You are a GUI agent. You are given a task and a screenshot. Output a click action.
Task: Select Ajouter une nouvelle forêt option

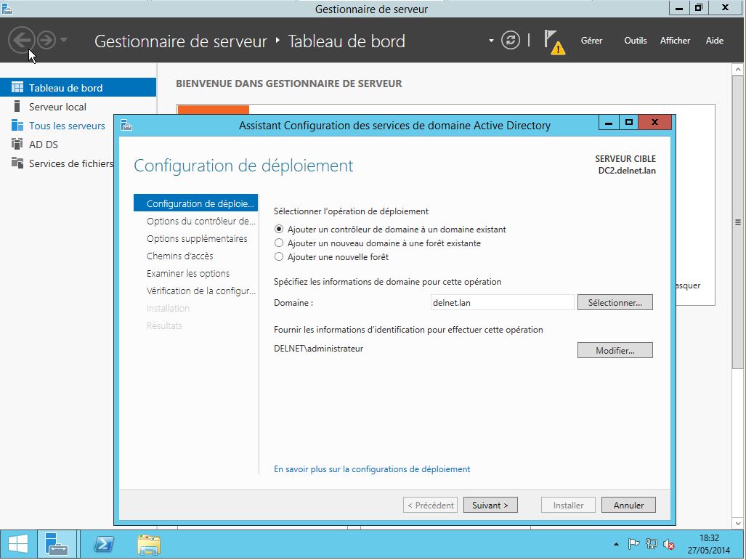pyautogui.click(x=332, y=257)
